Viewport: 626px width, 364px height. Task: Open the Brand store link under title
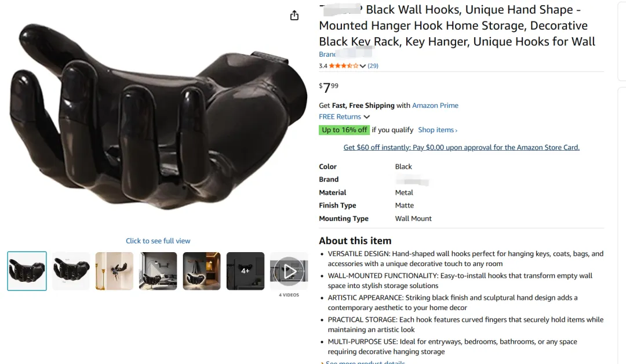345,54
